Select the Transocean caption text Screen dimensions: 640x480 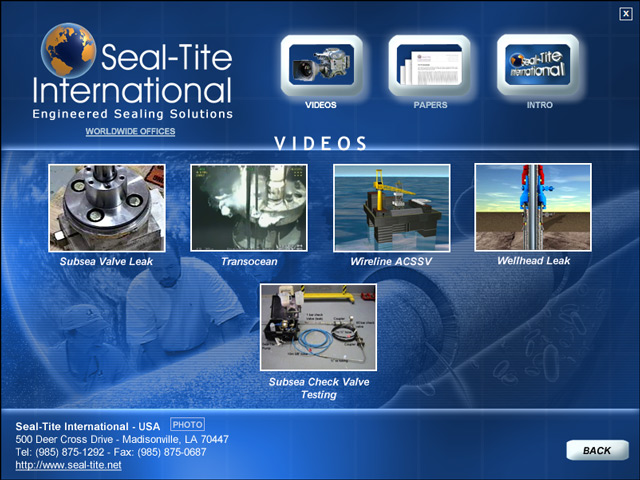tap(249, 261)
